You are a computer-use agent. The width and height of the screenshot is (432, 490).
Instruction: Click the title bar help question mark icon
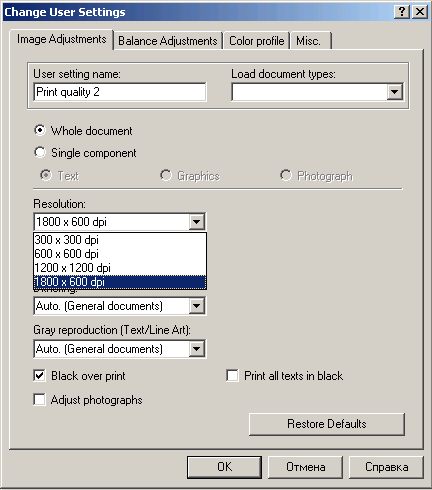click(x=402, y=12)
